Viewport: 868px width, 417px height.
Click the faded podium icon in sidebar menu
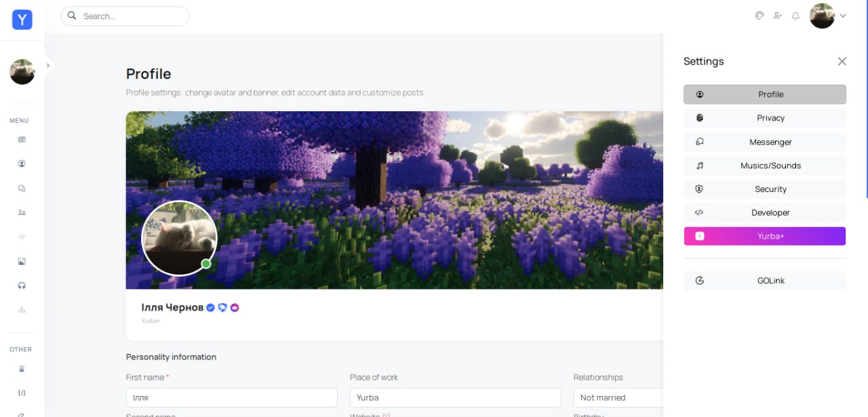point(22,310)
